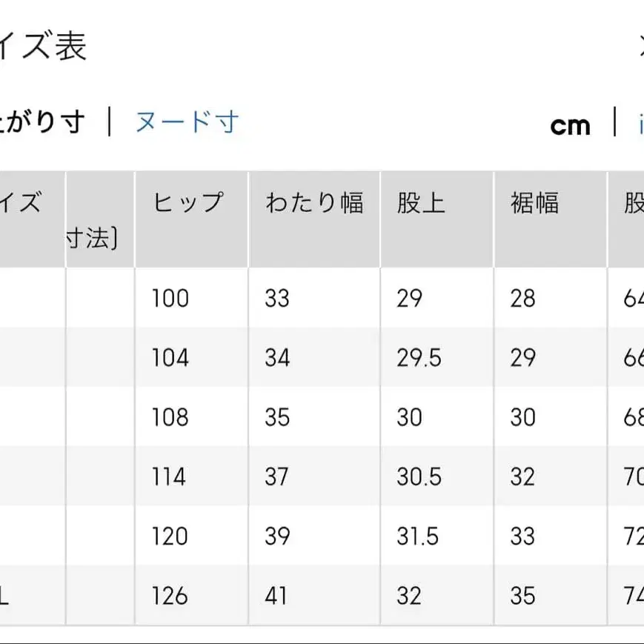Select the ヌード寸 measurement option
The width and height of the screenshot is (644, 644).
[x=184, y=123]
